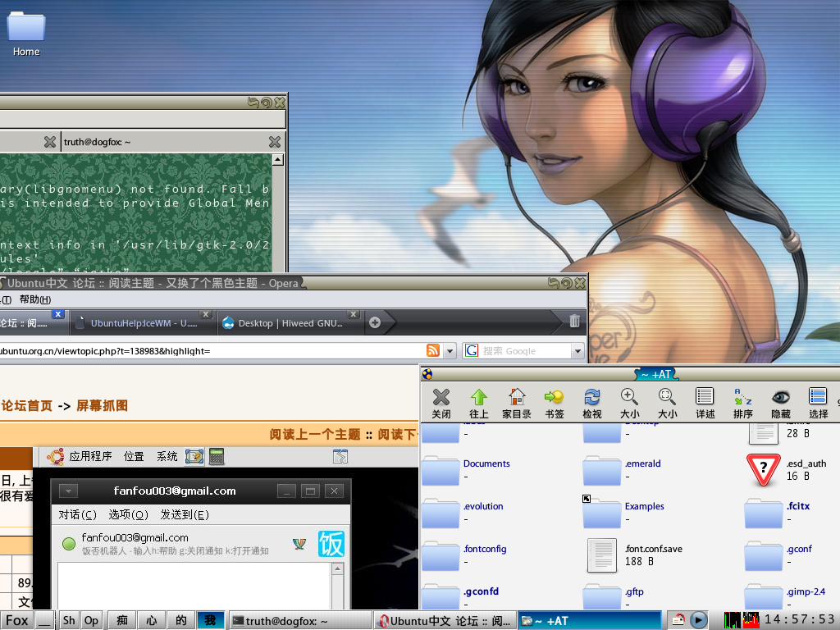The height and width of the screenshot is (630, 840).
Task: Select the .gconf folder
Action: click(x=764, y=555)
